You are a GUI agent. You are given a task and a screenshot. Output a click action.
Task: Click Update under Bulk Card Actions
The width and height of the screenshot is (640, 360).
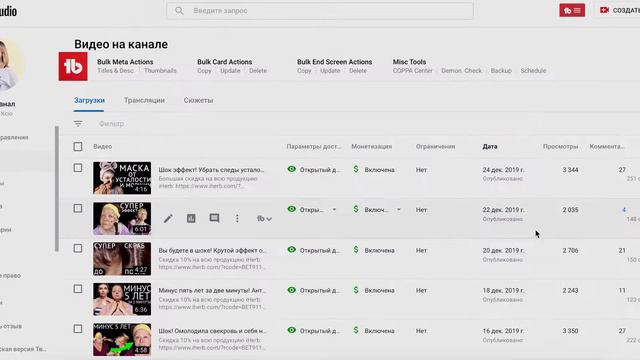point(230,71)
